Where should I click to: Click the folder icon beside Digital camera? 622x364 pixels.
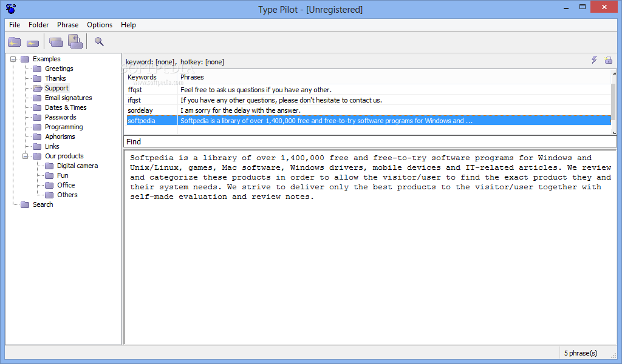(x=49, y=166)
